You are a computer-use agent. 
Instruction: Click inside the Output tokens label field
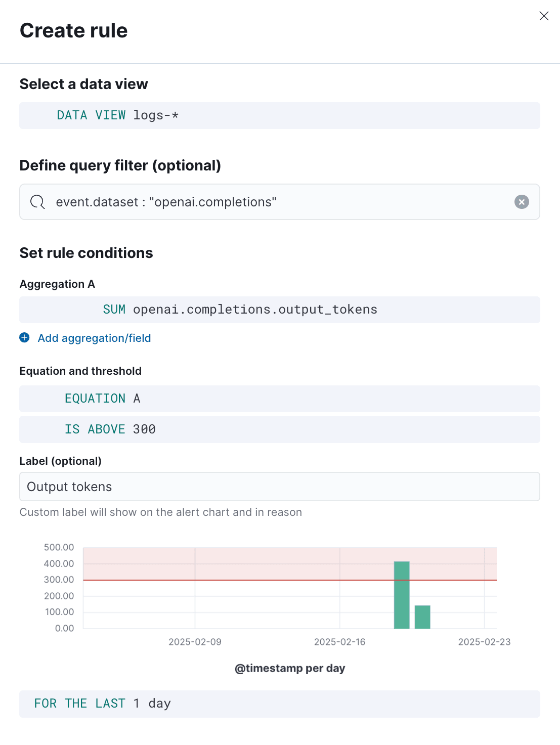click(280, 486)
